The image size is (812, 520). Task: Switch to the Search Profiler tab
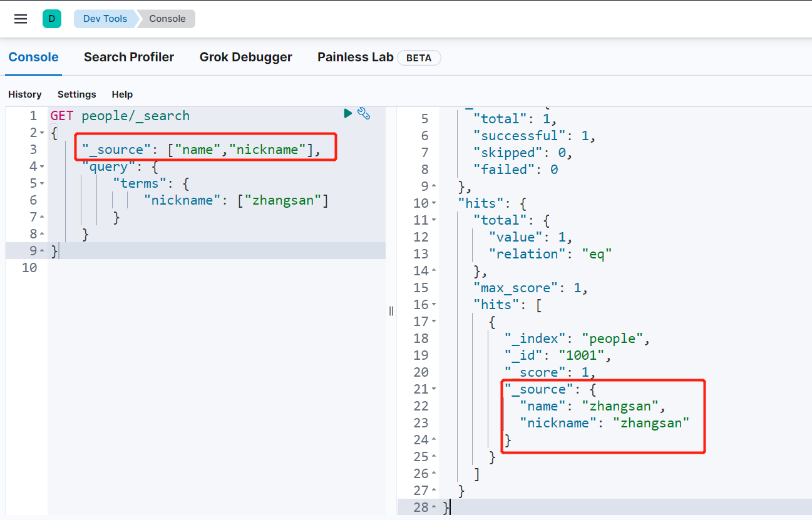pos(129,58)
